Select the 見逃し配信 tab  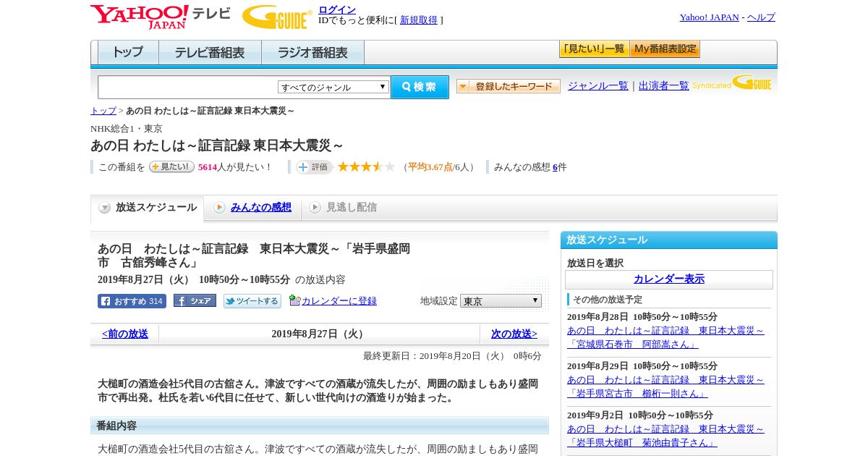pyautogui.click(x=344, y=208)
